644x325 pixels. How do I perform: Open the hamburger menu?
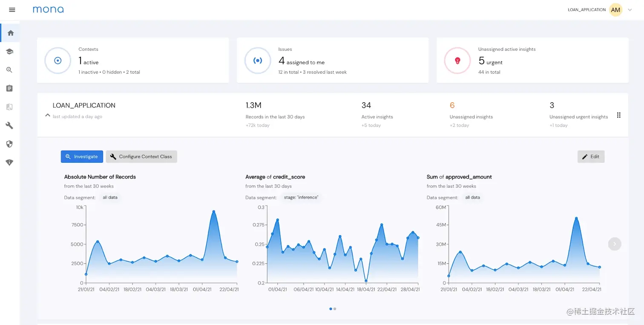click(12, 10)
